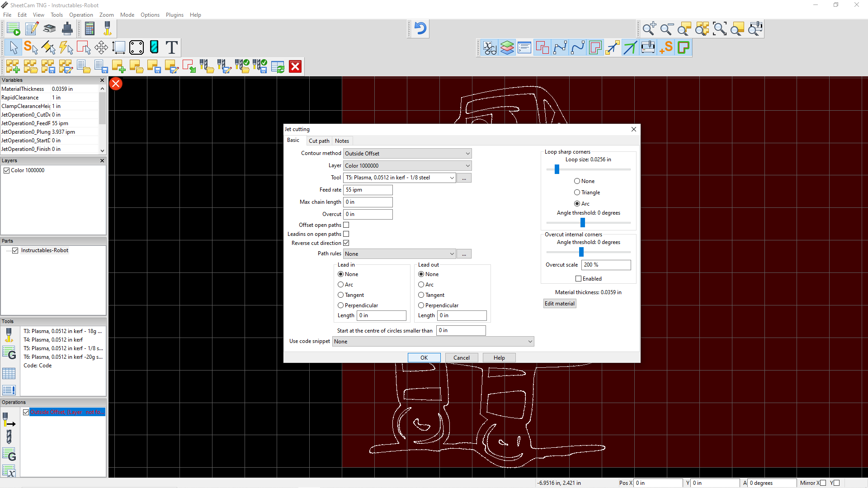
Task: Enable the Offset open paths checkbox
Action: [x=346, y=225]
